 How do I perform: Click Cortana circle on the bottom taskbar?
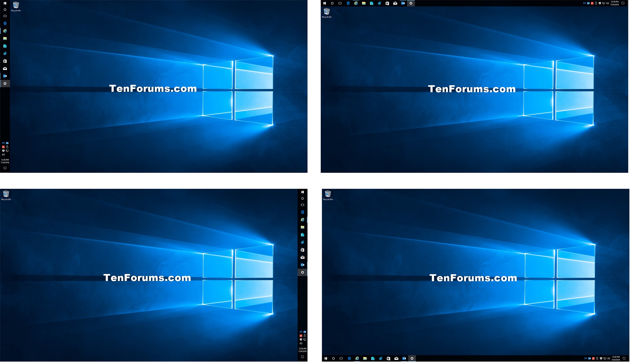pos(333,358)
